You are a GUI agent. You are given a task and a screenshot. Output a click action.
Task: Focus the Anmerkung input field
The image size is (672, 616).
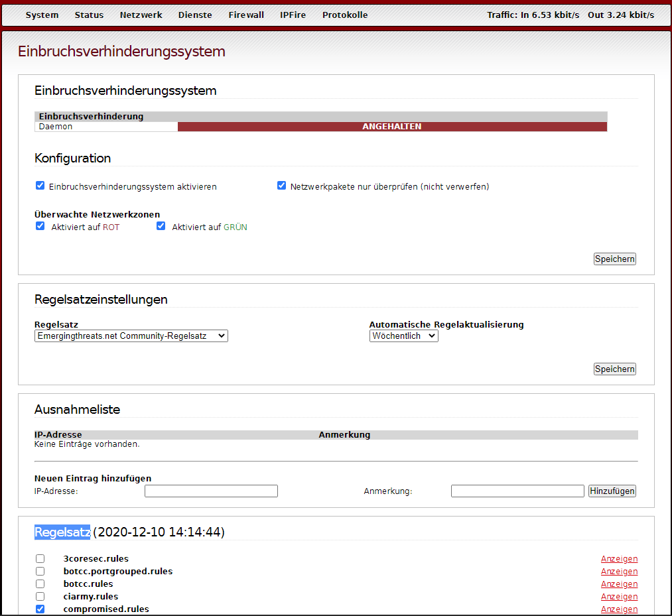[x=517, y=491]
